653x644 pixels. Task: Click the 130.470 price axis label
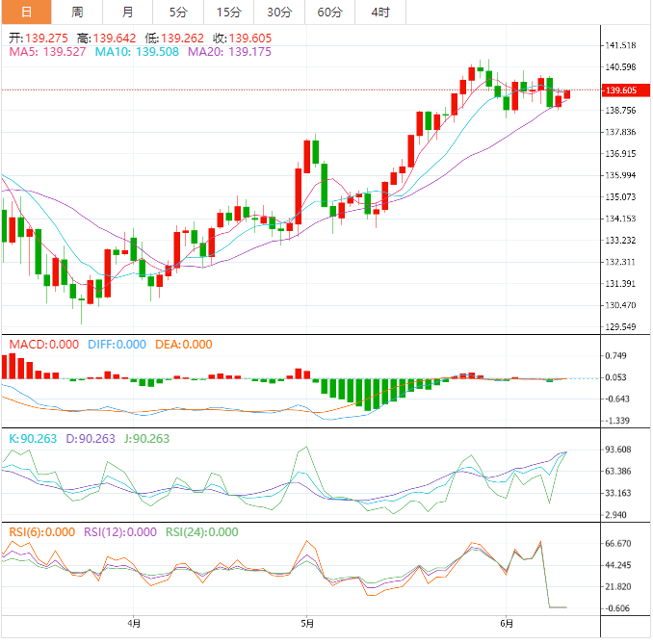(x=620, y=305)
